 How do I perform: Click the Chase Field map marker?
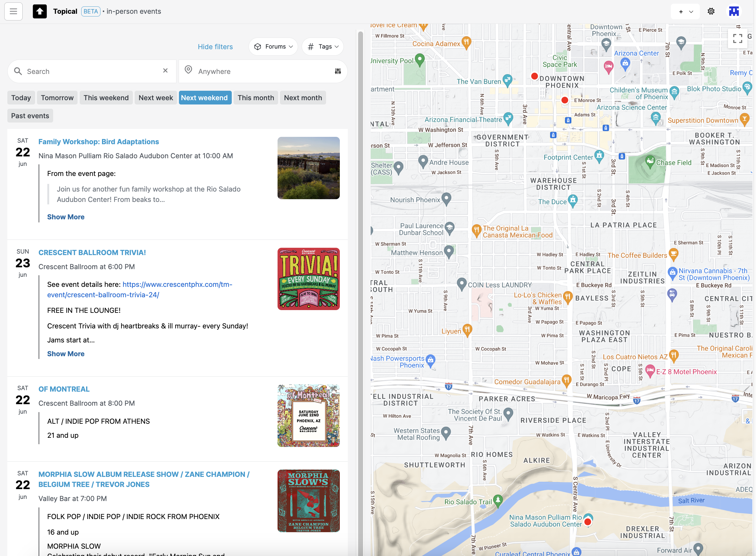point(650,162)
